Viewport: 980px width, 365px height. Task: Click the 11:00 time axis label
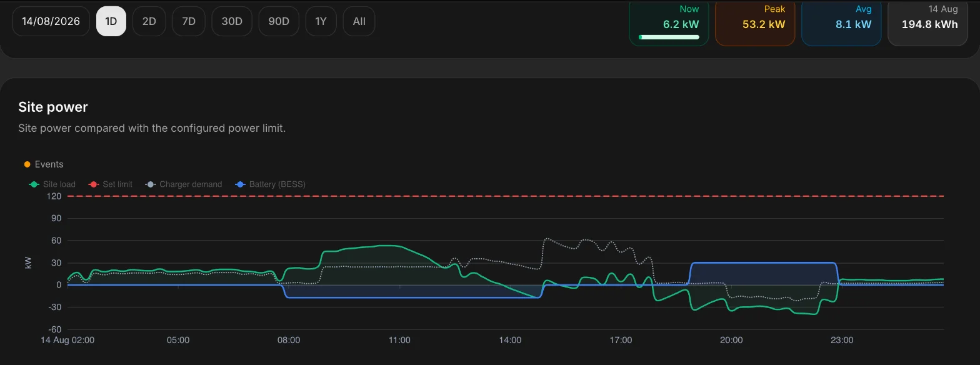coord(399,341)
